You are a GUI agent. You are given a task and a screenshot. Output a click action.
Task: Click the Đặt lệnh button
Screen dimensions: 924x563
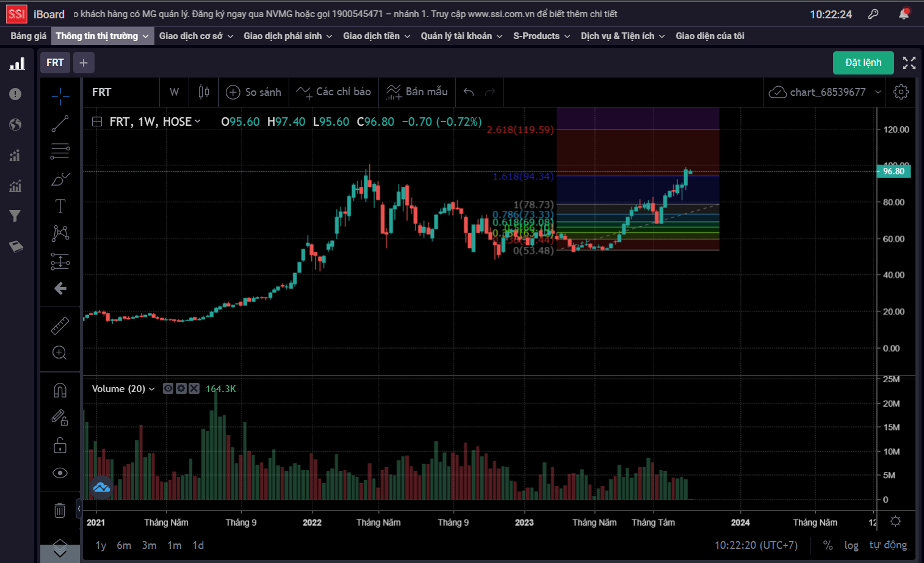[x=863, y=63]
